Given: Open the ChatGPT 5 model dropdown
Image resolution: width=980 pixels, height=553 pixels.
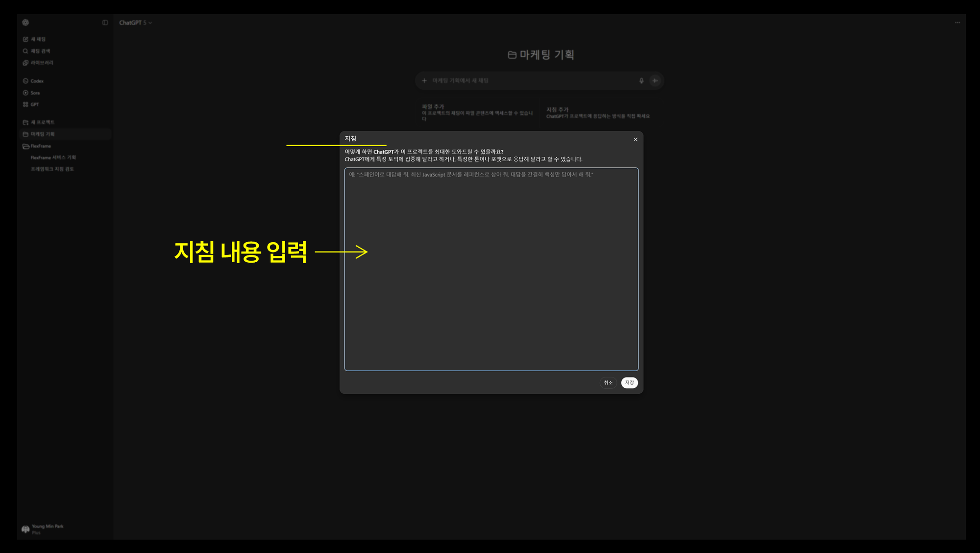Looking at the screenshot, I should pos(135,23).
